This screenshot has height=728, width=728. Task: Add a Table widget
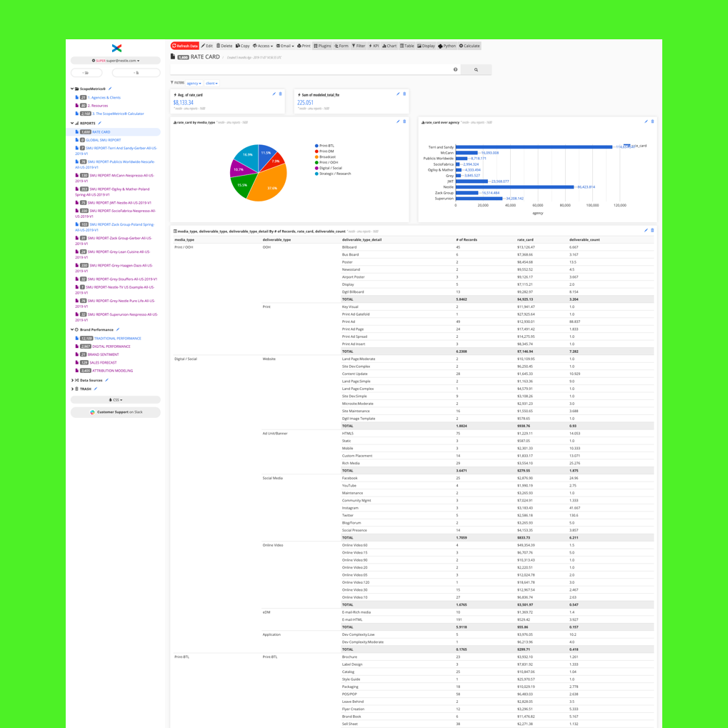pyautogui.click(x=407, y=46)
